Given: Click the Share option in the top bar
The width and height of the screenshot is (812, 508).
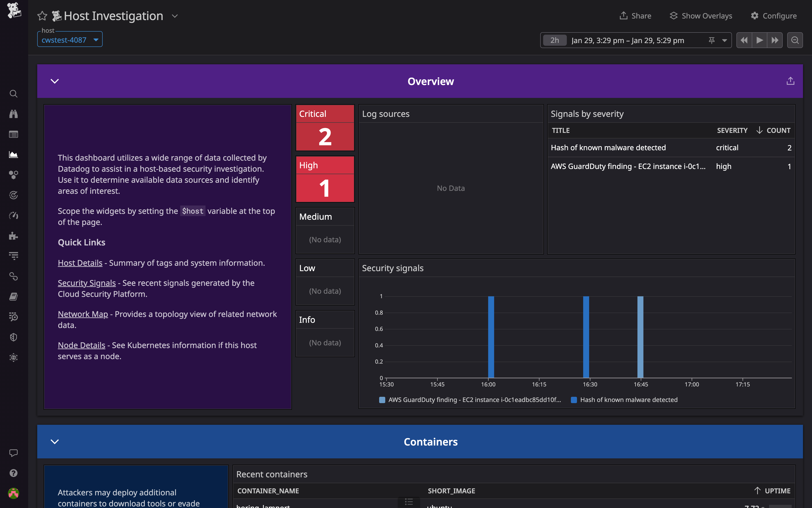Looking at the screenshot, I should (635, 16).
